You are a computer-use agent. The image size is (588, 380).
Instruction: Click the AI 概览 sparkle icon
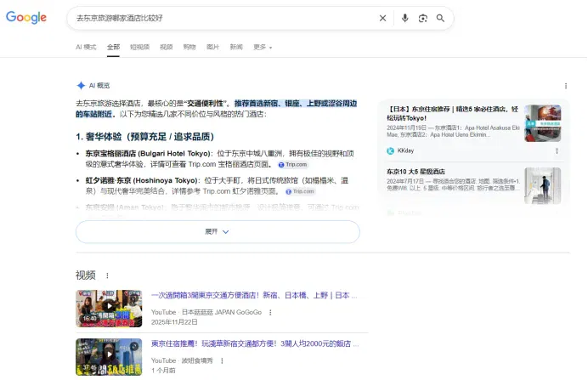(81, 86)
